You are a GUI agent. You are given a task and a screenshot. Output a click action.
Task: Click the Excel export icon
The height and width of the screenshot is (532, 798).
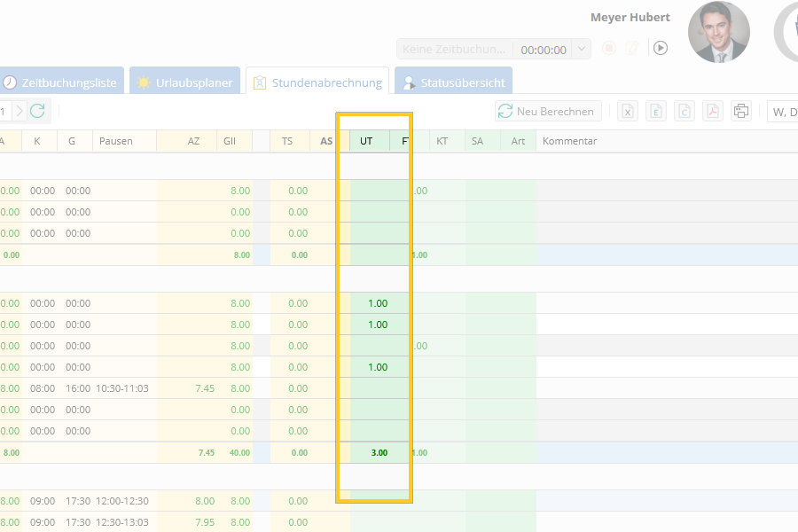tap(628, 111)
